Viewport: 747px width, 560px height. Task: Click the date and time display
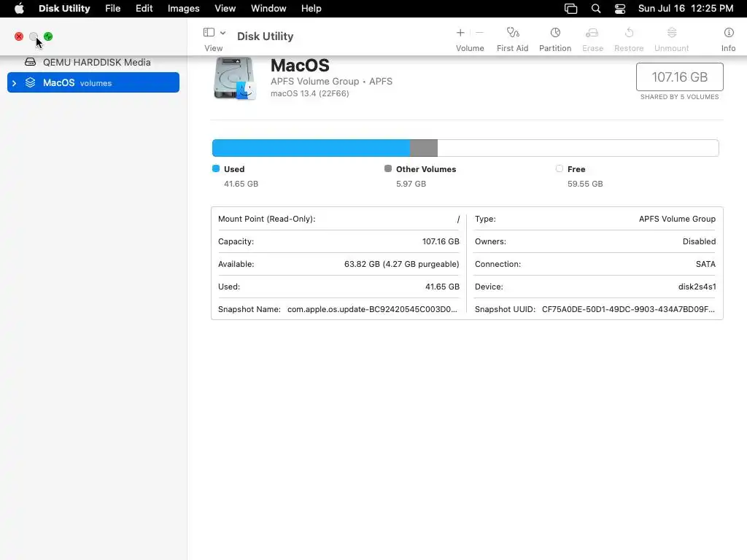coord(686,9)
